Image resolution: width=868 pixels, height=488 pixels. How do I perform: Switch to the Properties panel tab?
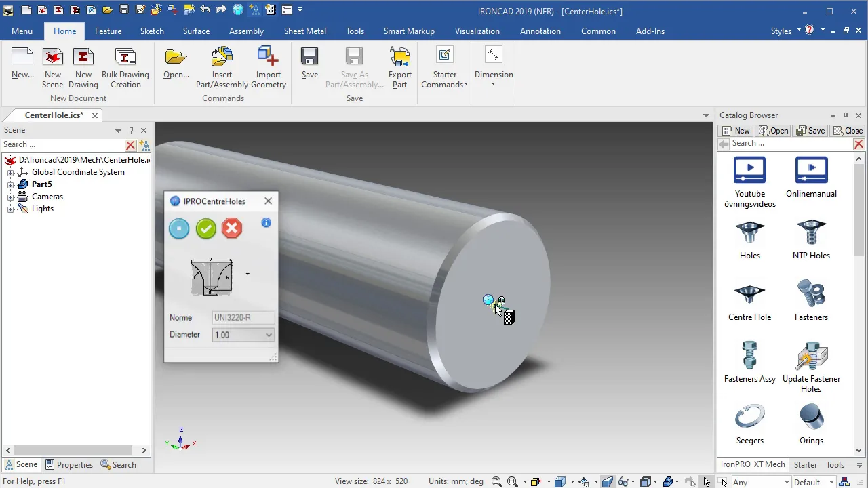click(x=68, y=465)
